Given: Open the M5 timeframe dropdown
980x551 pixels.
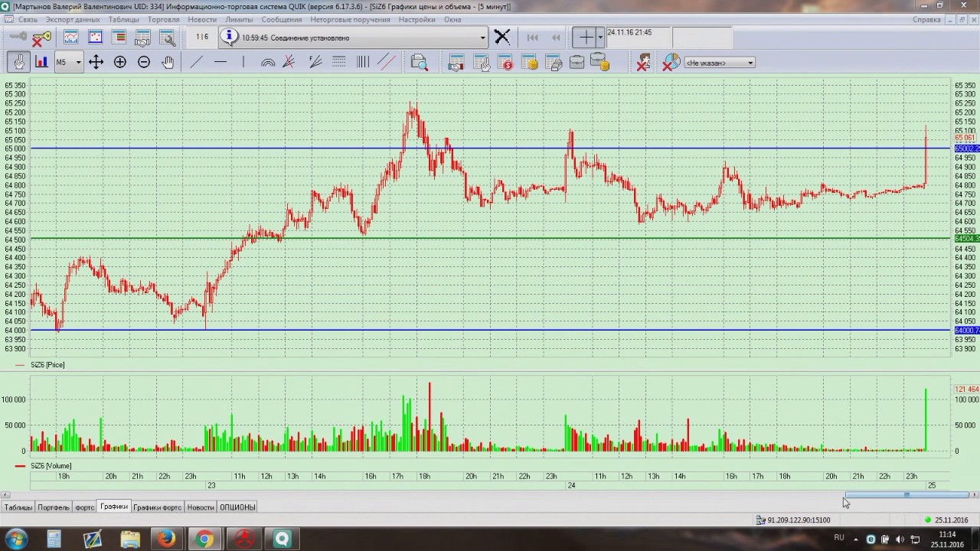Looking at the screenshot, I should click(67, 62).
